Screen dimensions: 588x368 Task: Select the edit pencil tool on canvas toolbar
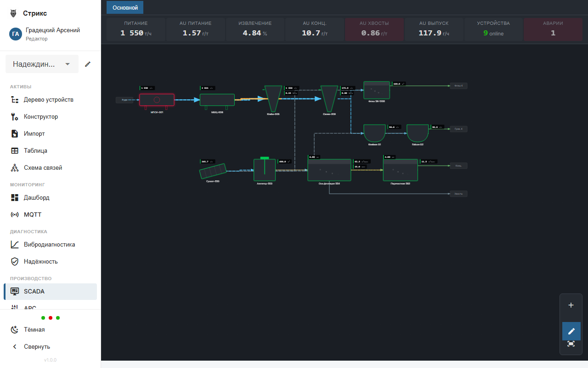pyautogui.click(x=571, y=331)
